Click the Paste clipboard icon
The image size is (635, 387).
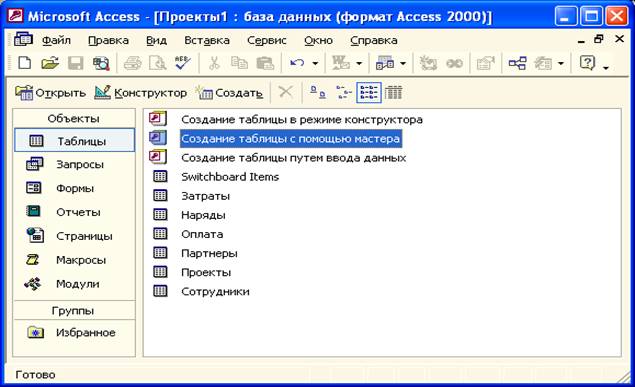point(265,63)
